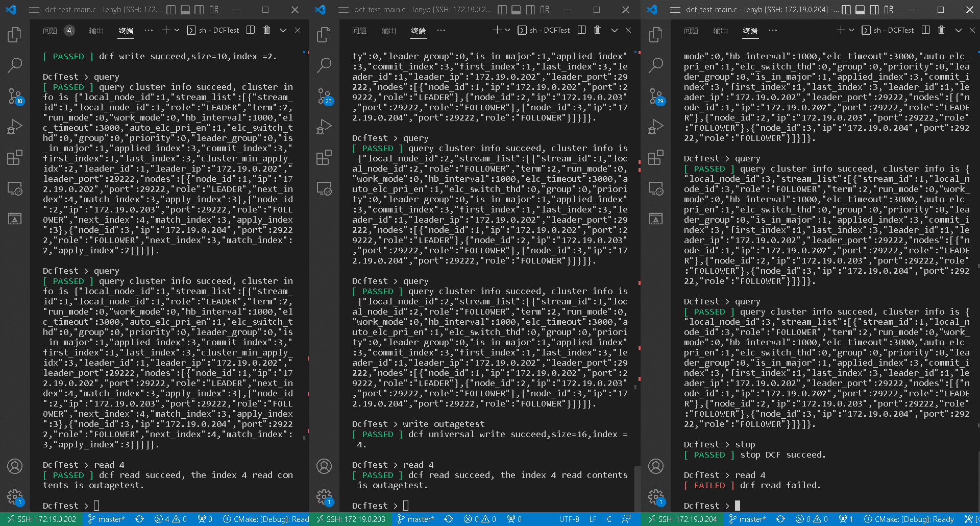Click CMake: [Debug] Ready in right window
The height and width of the screenshot is (526, 980).
[x=909, y=519]
